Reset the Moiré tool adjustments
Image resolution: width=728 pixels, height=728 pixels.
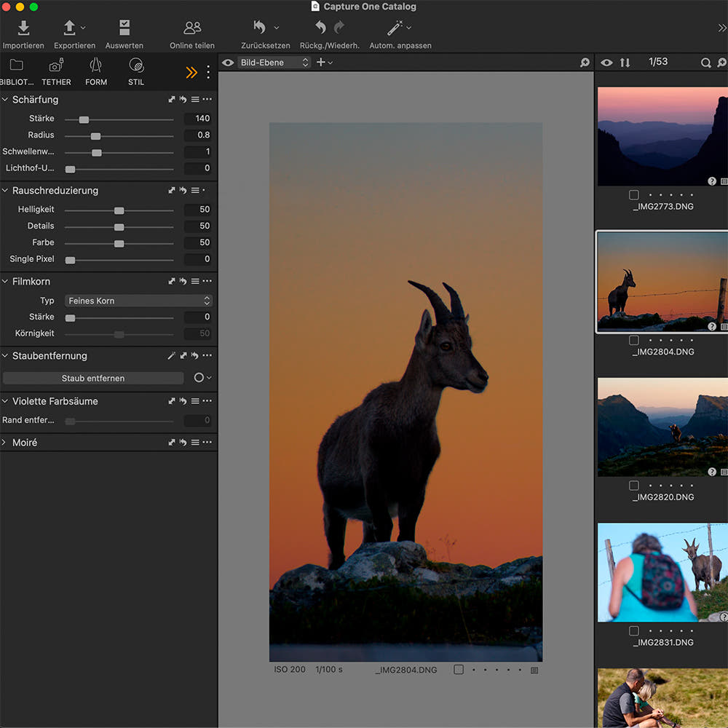(183, 443)
